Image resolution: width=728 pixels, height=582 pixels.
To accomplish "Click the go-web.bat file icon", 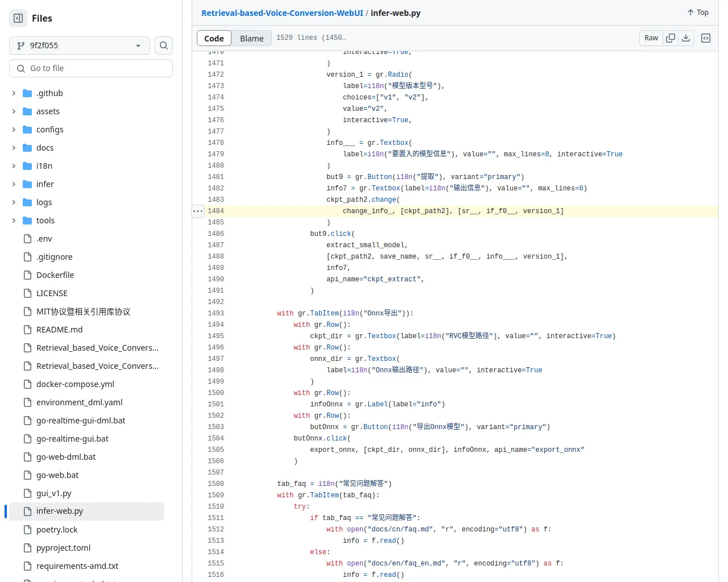I will tap(27, 475).
